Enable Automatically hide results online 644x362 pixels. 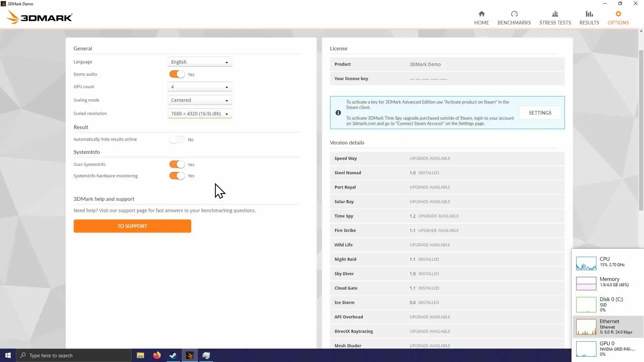click(177, 139)
